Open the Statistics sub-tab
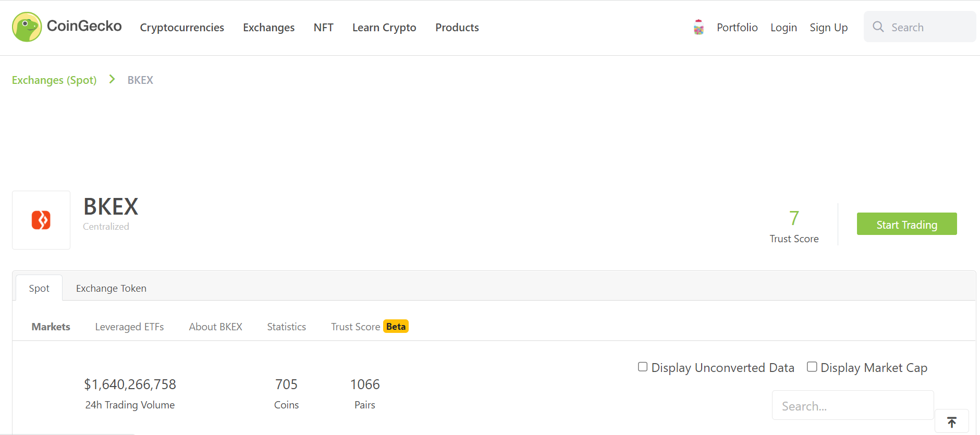This screenshot has height=435, width=980. point(287,327)
